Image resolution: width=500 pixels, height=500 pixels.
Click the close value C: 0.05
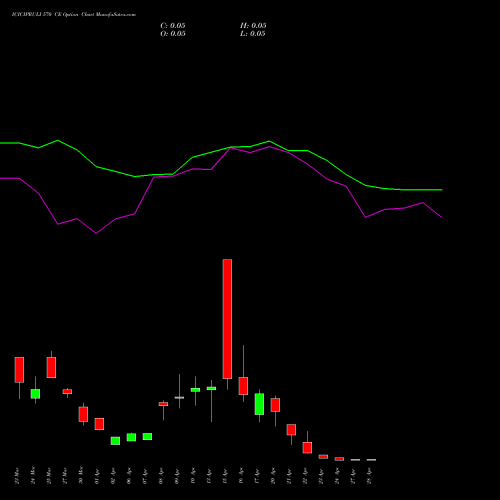[173, 26]
